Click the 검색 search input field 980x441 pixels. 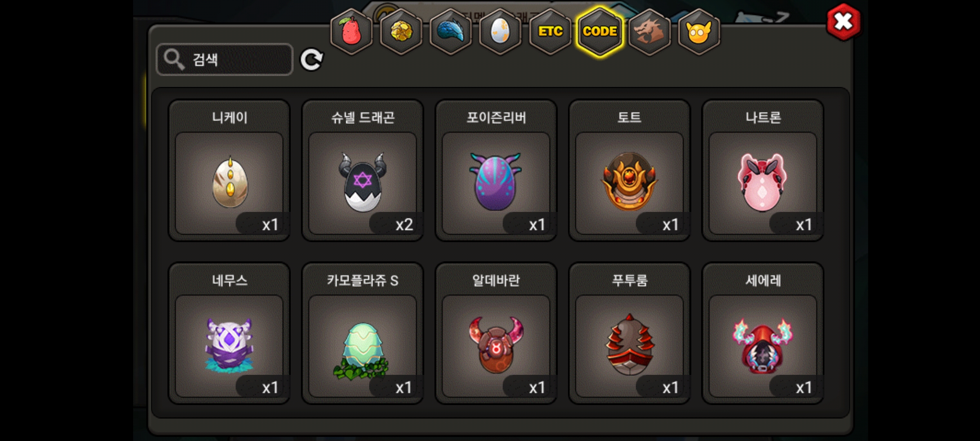coord(225,60)
